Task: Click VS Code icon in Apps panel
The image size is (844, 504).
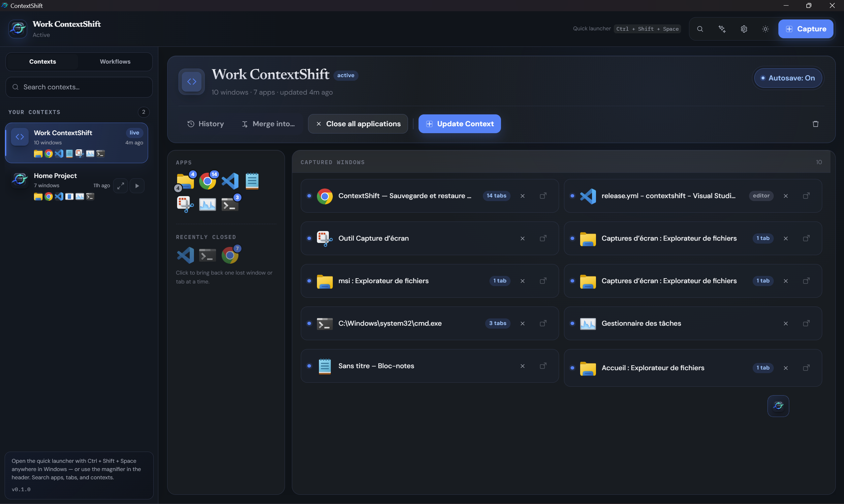Action: pos(230,181)
